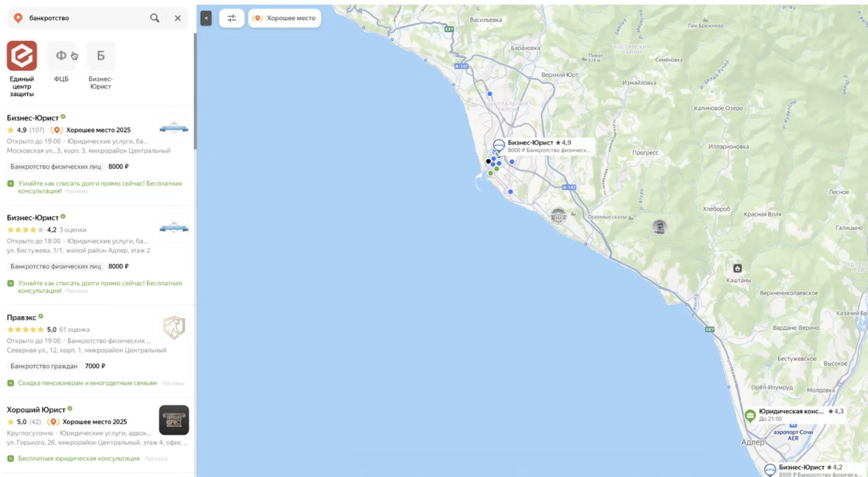Image resolution: width=868 pixels, height=477 pixels.
Task: Click "Бесплатная юридическая консультация" promo link
Action: (79, 459)
